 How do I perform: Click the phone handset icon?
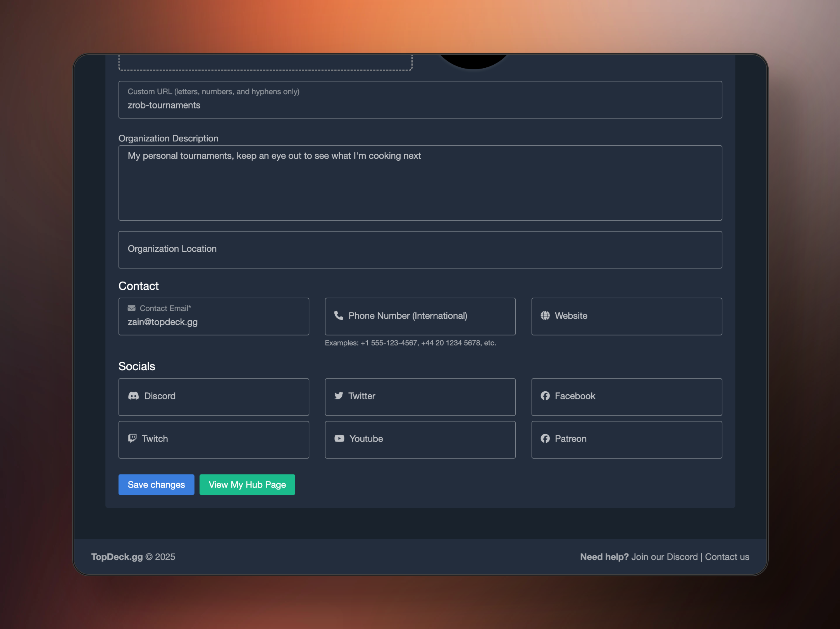[339, 316]
